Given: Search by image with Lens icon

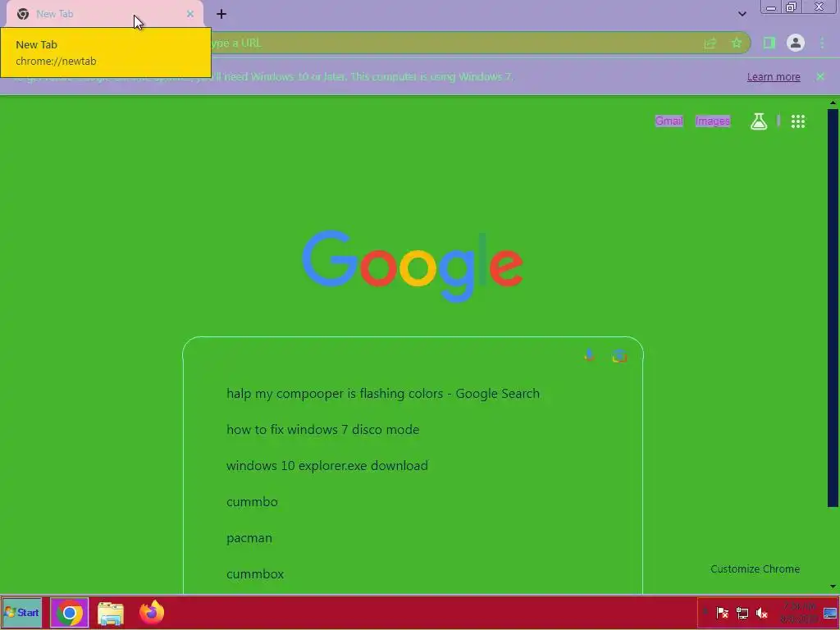Looking at the screenshot, I should click(x=619, y=356).
